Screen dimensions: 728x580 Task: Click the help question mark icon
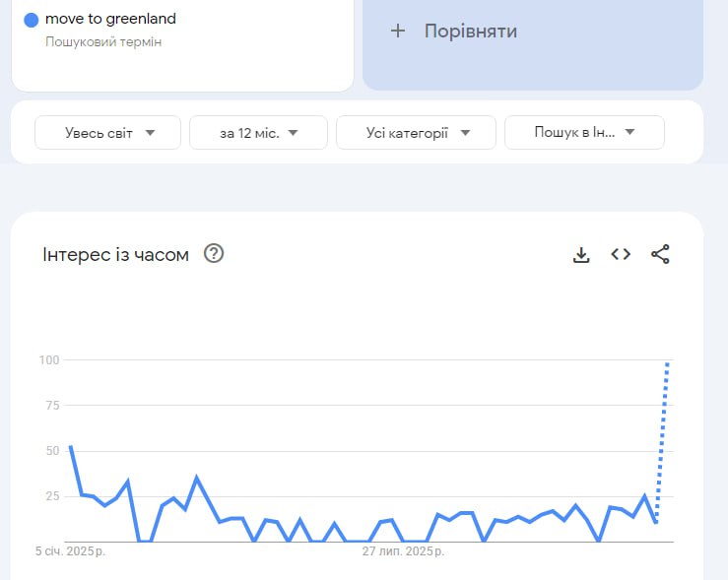(x=214, y=254)
